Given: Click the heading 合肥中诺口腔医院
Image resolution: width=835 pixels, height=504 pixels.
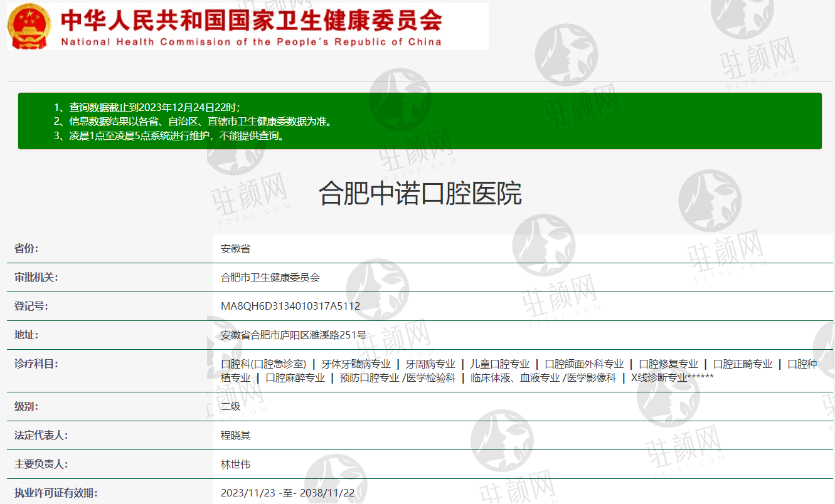Looking at the screenshot, I should (420, 193).
